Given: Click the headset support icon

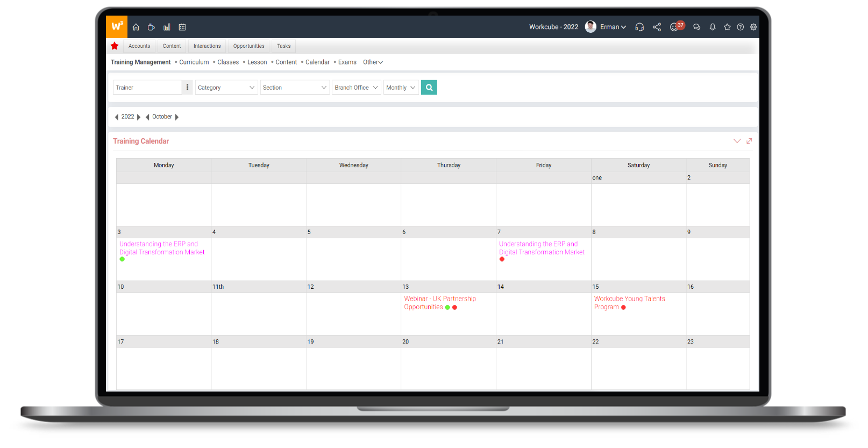Looking at the screenshot, I should pos(639,27).
